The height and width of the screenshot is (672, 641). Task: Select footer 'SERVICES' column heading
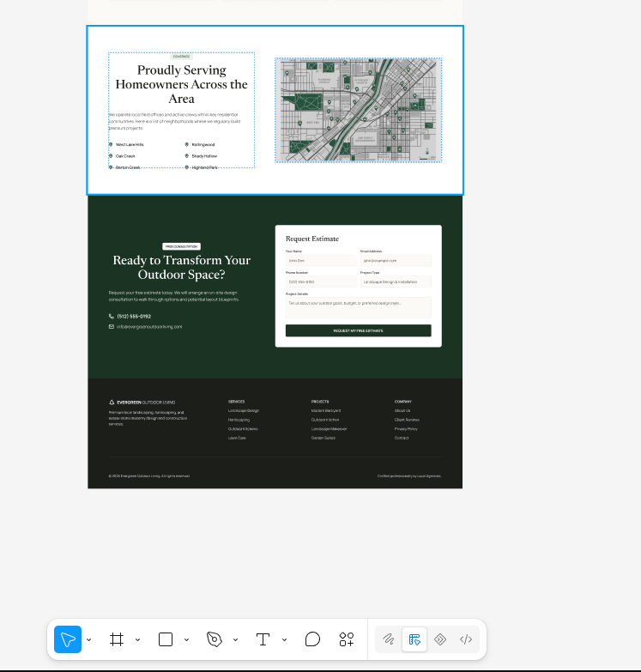(237, 402)
